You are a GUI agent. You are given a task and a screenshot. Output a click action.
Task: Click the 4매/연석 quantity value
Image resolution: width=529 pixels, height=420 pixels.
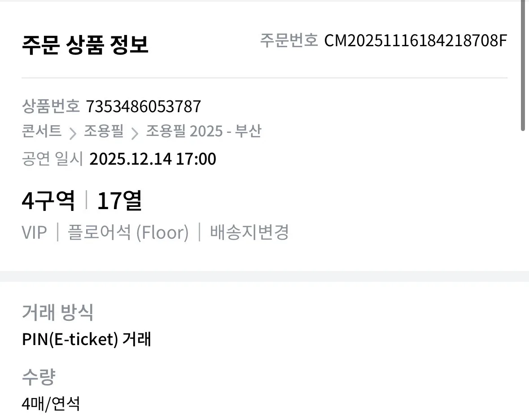point(51,404)
